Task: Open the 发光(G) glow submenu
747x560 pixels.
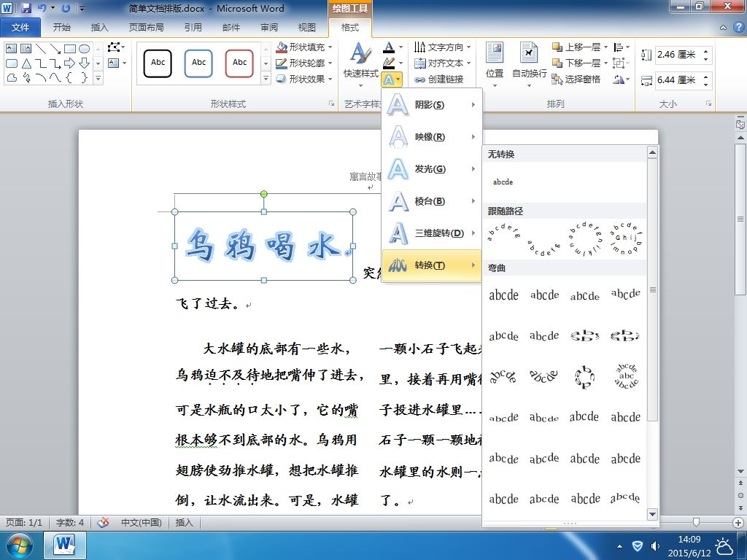Action: pos(432,169)
